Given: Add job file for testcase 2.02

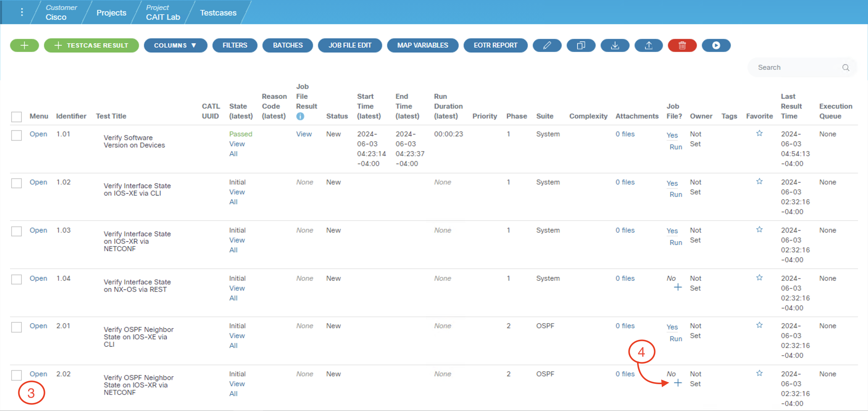Looking at the screenshot, I should pyautogui.click(x=678, y=383).
